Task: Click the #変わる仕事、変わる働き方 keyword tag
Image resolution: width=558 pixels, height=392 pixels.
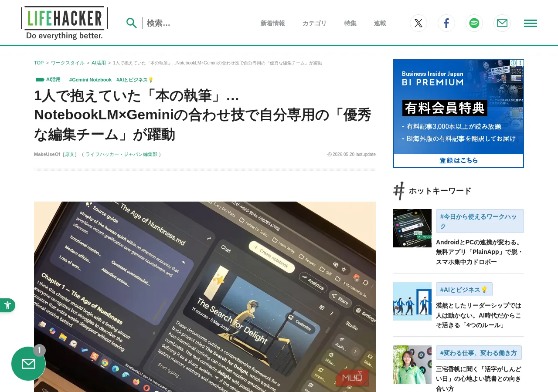Action: click(x=479, y=352)
